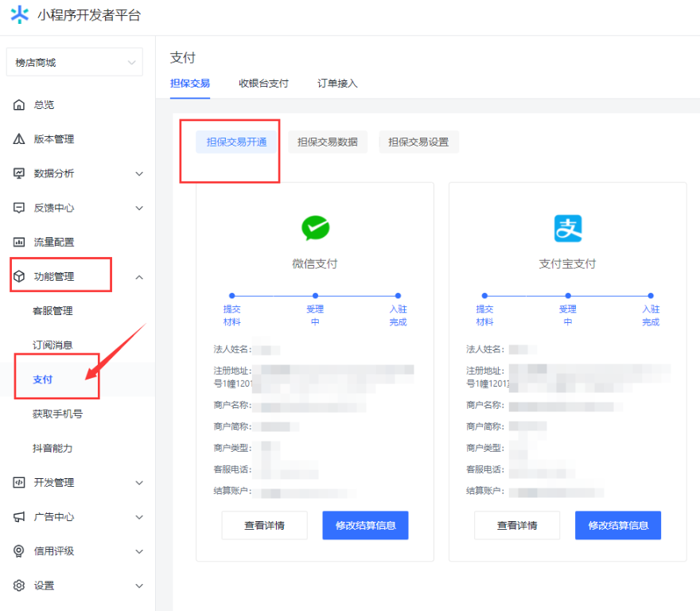The image size is (700, 611).
Task: Expand the 广告中心 menu chevron
Action: (x=139, y=517)
